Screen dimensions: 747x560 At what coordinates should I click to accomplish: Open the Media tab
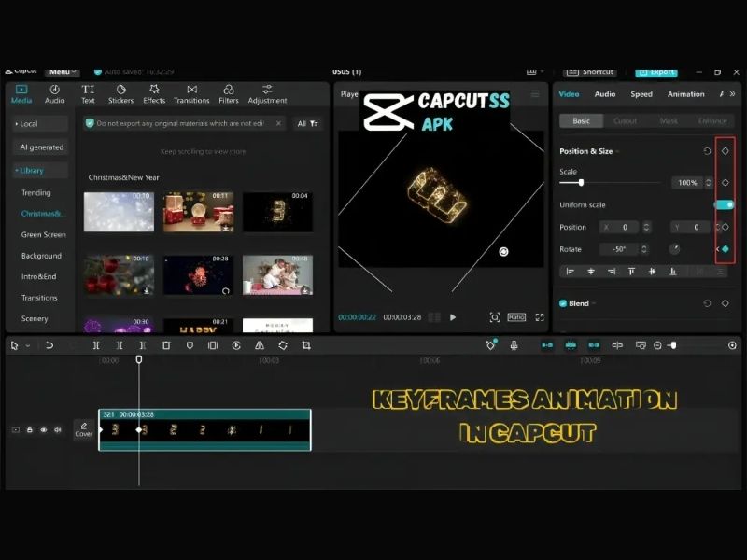click(x=21, y=94)
